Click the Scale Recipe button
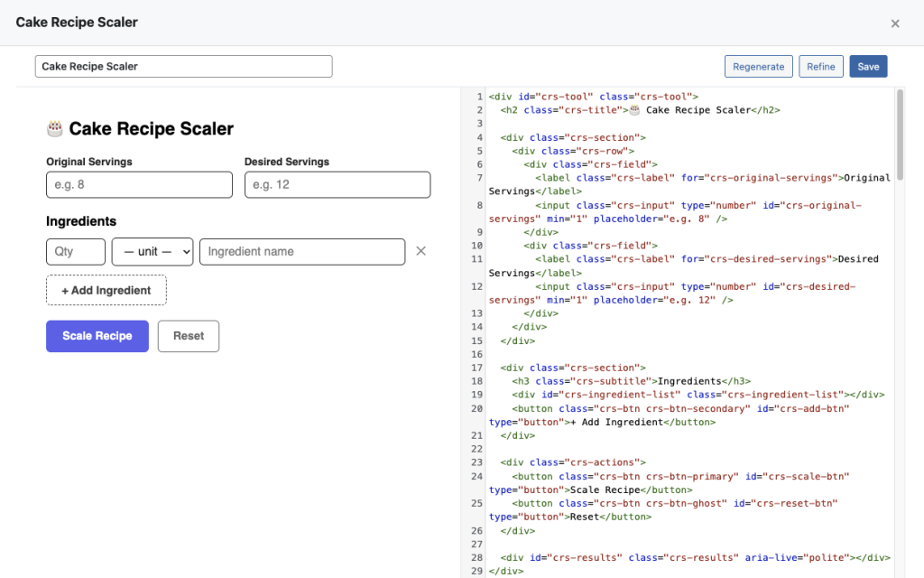 click(97, 336)
